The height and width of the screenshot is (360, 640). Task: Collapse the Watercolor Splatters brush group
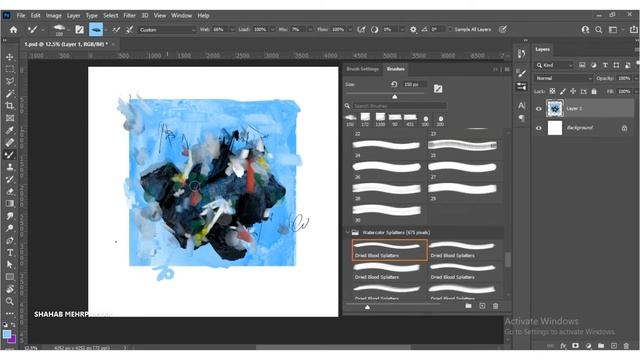point(348,232)
